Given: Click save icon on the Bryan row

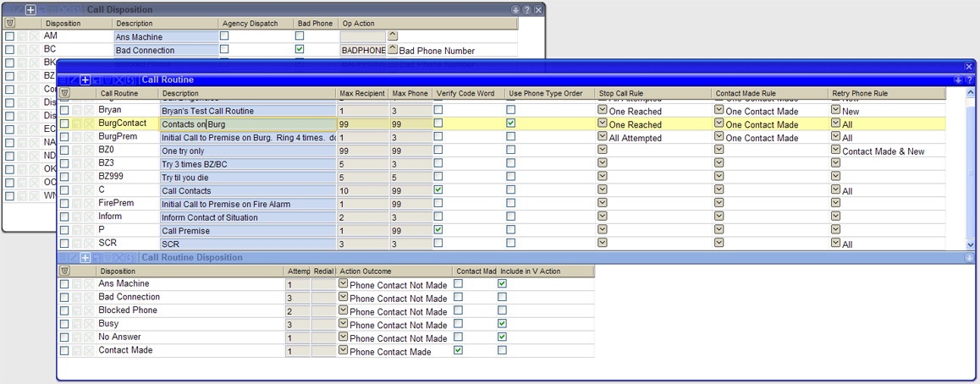Looking at the screenshot, I should pos(76,110).
